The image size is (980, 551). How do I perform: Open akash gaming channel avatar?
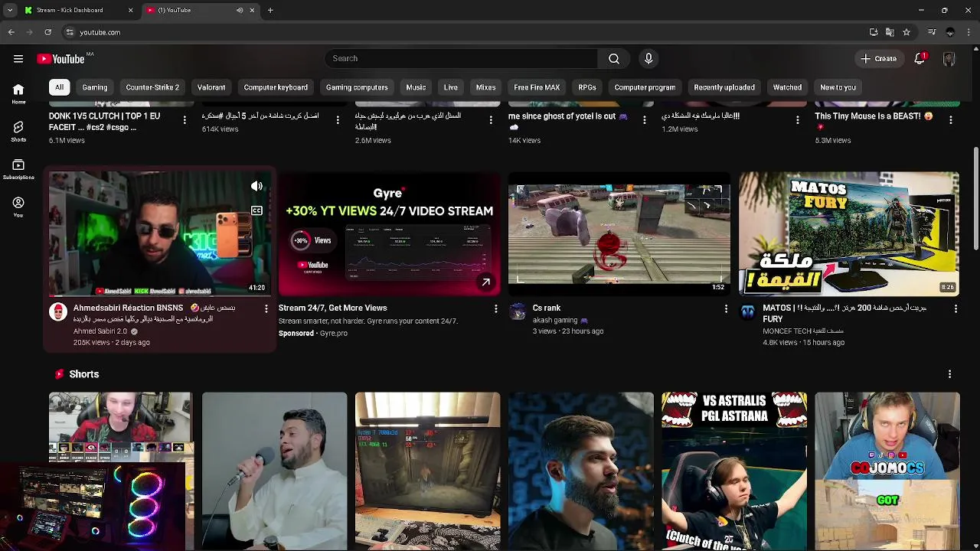click(518, 312)
